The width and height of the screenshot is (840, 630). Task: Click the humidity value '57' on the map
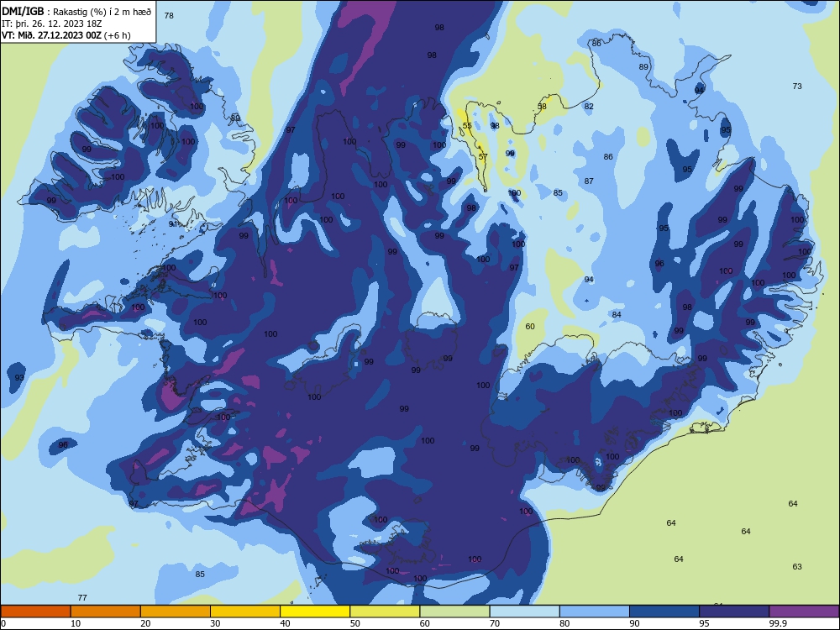[x=483, y=156]
